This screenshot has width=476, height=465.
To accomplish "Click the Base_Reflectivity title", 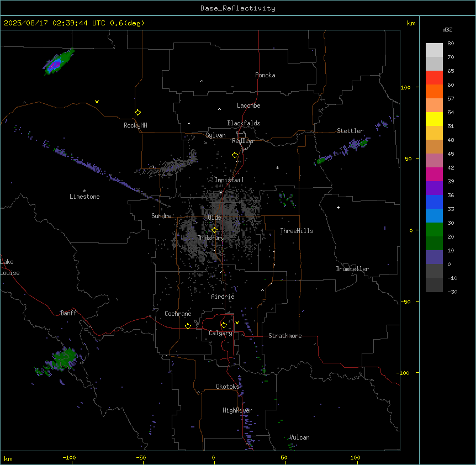I will [238, 8].
